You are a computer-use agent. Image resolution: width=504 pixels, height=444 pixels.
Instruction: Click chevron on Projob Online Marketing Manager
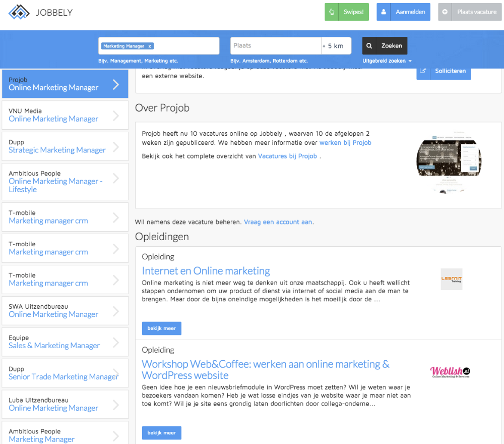tap(116, 84)
